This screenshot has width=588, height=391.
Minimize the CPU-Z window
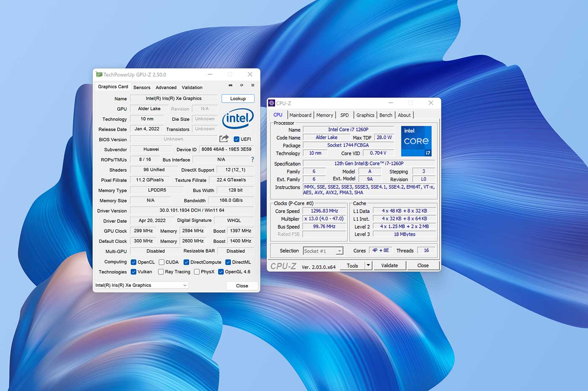click(x=391, y=103)
